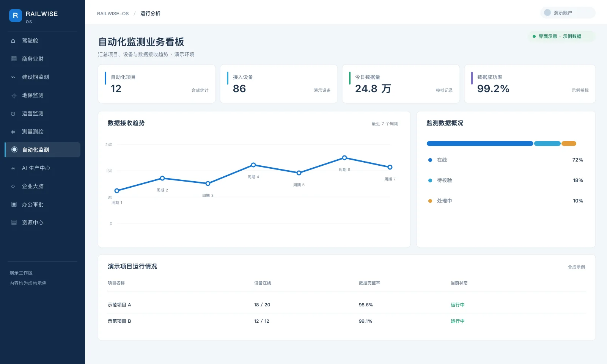Click the 18% 待校验 percentage
The image size is (607, 364).
(578, 180)
